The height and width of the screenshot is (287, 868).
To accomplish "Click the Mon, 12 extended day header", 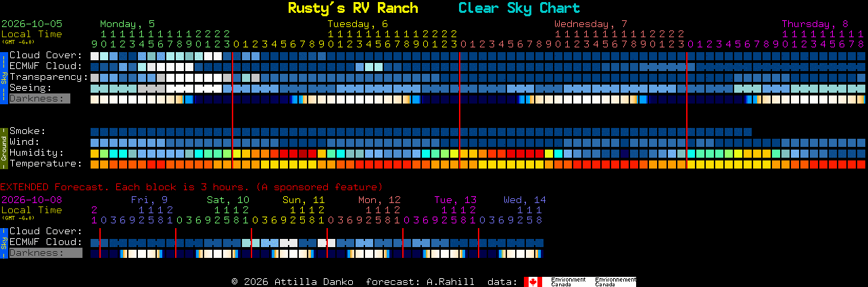I will [x=379, y=200].
